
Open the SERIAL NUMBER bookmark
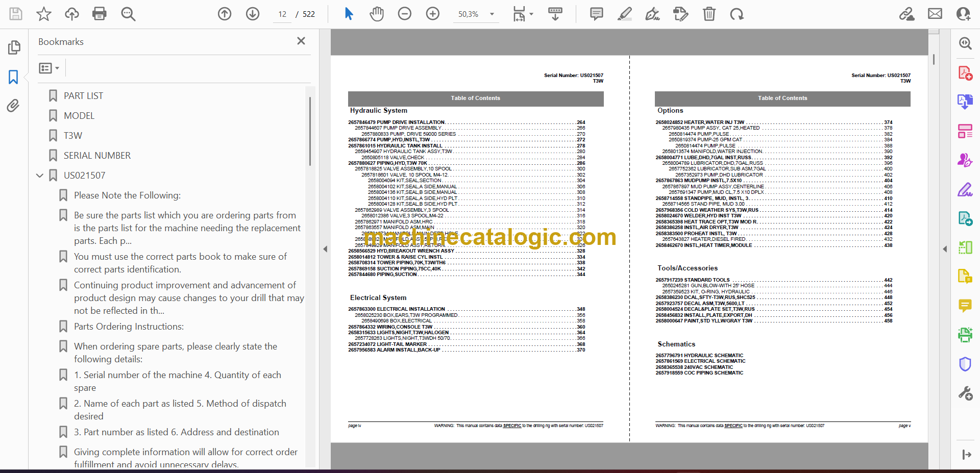click(97, 156)
